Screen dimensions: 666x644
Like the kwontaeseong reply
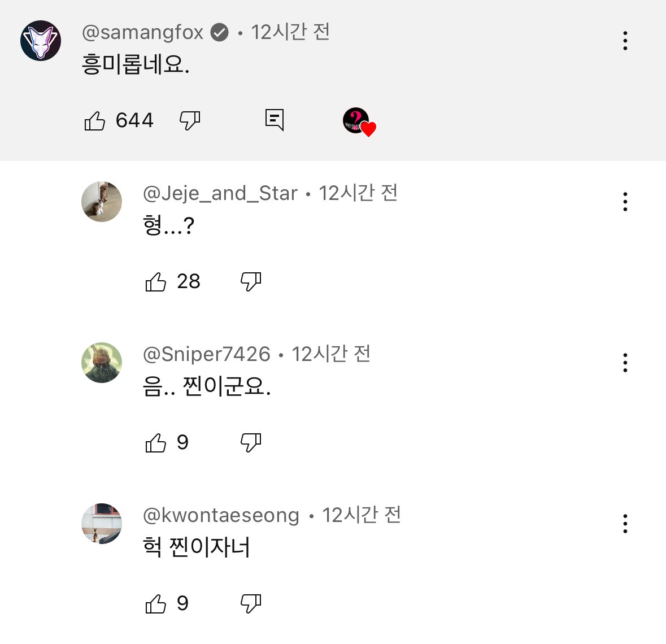pos(156,603)
